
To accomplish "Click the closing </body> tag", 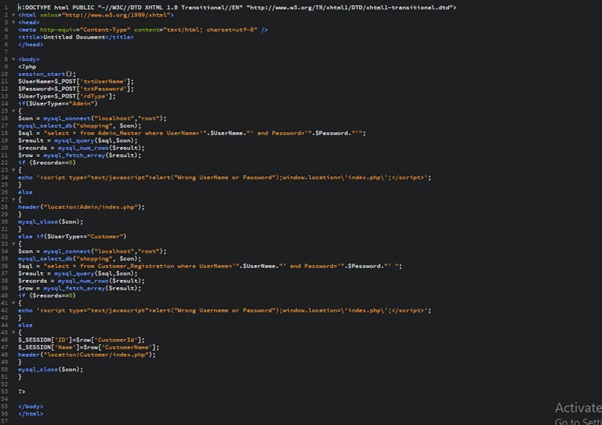I will 30,407.
